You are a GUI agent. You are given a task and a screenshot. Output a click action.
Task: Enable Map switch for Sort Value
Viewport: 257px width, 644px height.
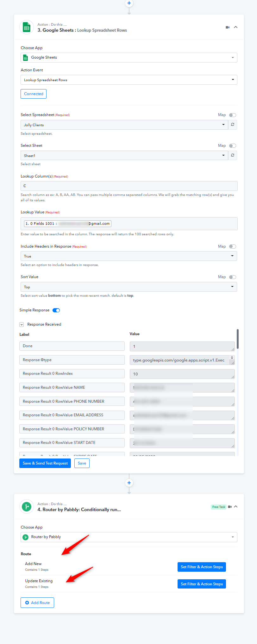coord(233,277)
